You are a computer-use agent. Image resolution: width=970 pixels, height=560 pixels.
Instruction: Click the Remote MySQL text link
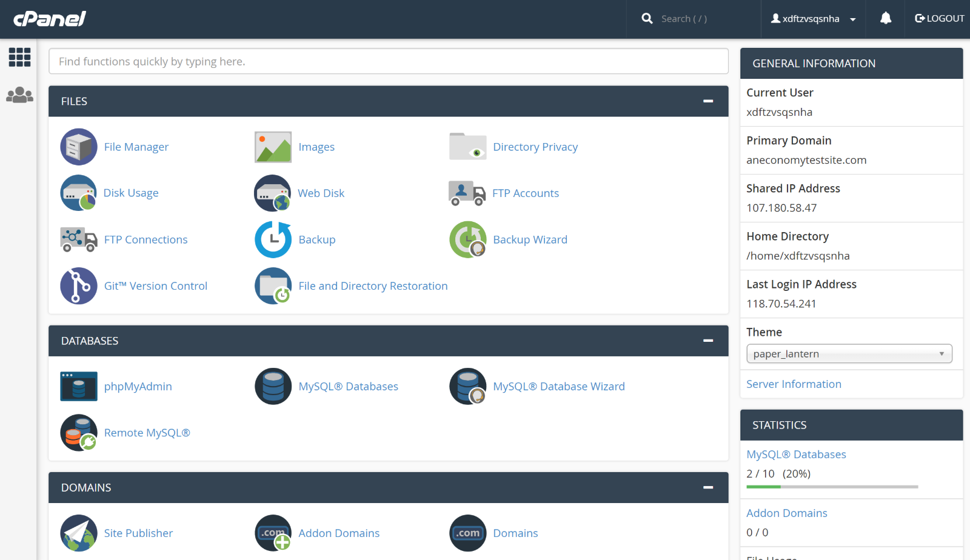coord(147,433)
